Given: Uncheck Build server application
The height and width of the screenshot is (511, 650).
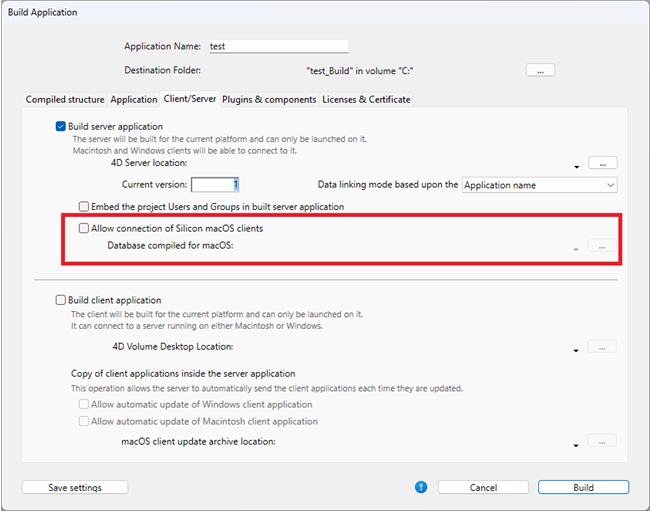Looking at the screenshot, I should [x=61, y=127].
